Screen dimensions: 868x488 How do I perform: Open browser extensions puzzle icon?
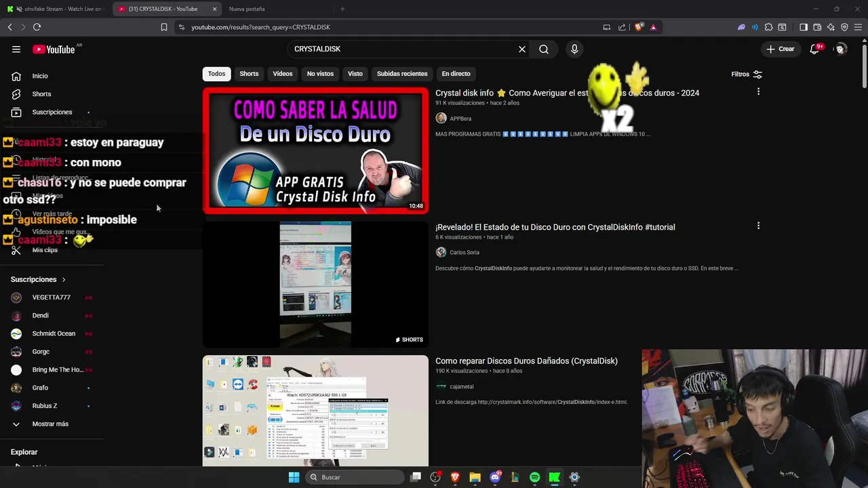[x=768, y=27]
